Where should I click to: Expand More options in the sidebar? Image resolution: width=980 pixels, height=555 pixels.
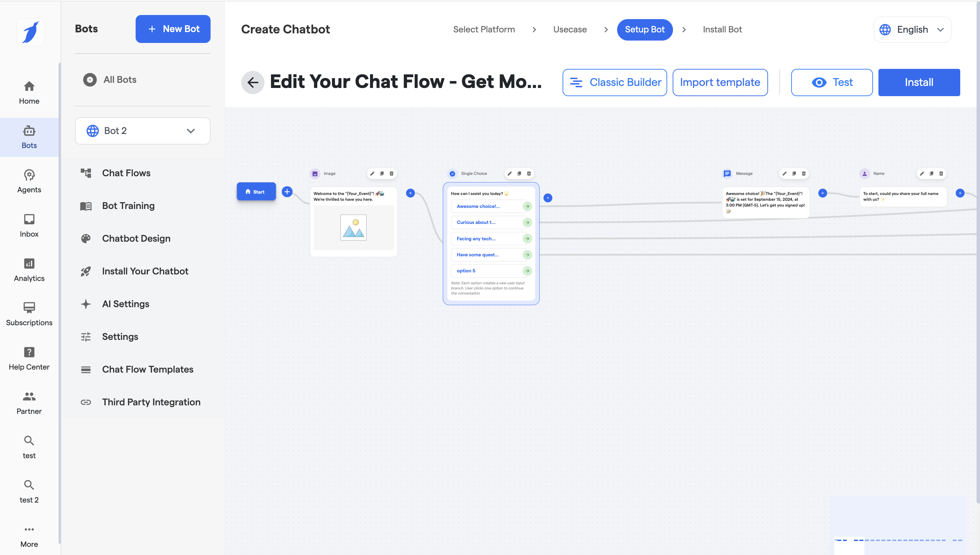point(29,536)
